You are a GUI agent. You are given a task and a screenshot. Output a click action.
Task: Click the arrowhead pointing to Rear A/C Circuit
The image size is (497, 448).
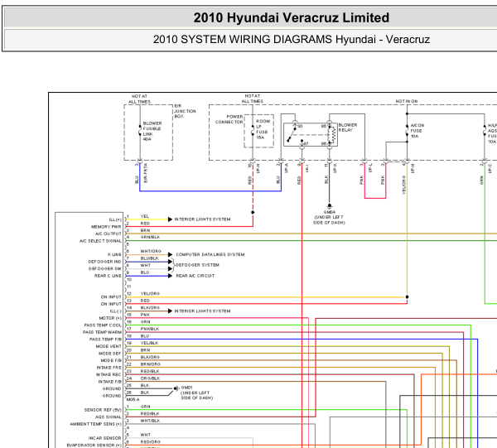[170, 276]
